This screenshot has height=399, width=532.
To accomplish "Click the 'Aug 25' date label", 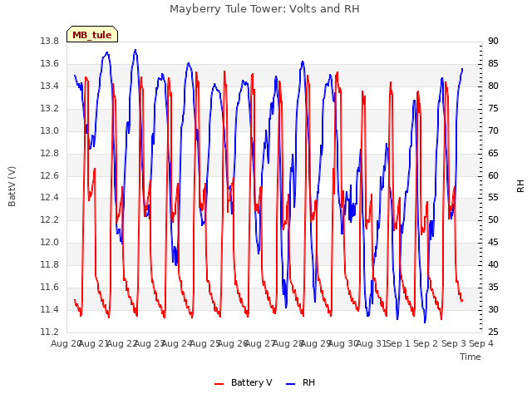I will point(205,344).
